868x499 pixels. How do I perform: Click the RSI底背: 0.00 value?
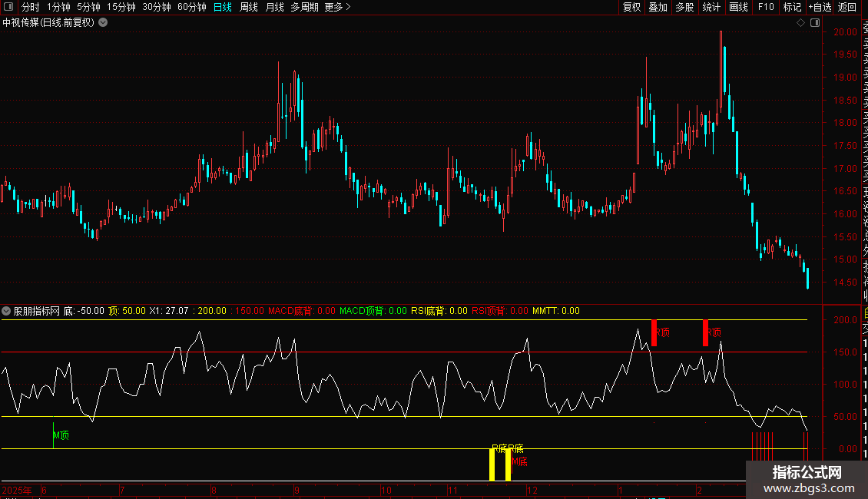(x=439, y=311)
